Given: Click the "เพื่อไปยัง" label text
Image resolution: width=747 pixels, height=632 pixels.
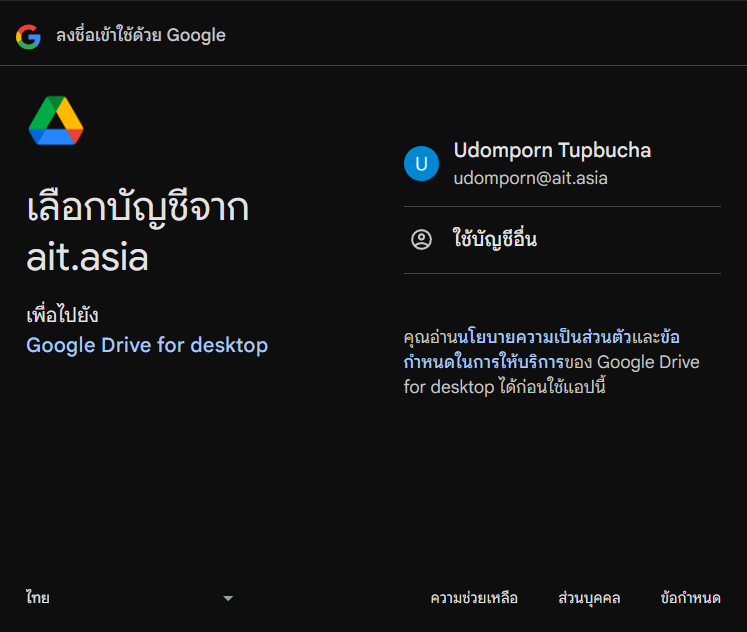Looking at the screenshot, I should (x=62, y=315).
